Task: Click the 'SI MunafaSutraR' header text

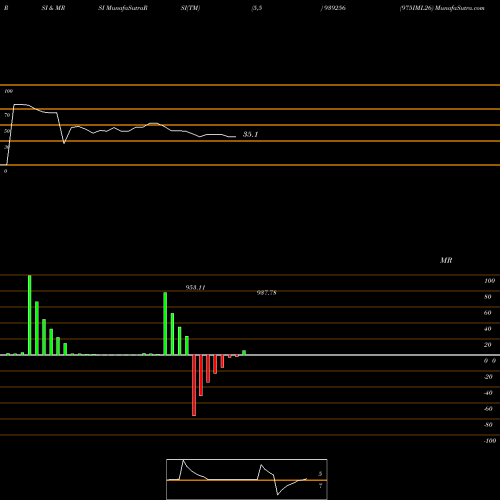Action: [123, 8]
